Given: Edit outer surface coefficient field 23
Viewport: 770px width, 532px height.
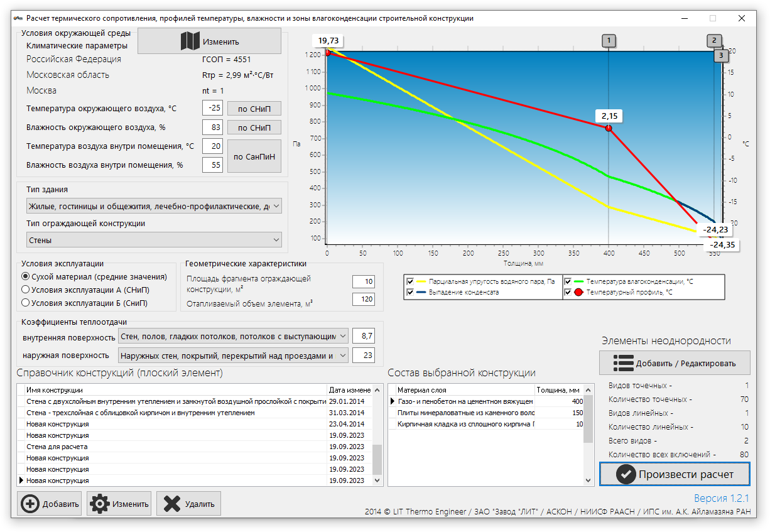Looking at the screenshot, I should [x=363, y=356].
